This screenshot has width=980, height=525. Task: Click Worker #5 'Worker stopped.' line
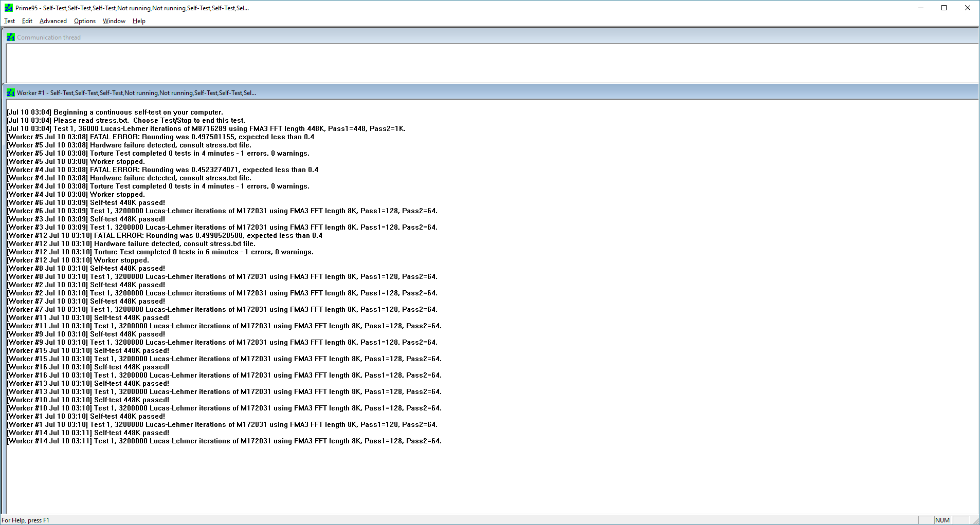point(76,161)
